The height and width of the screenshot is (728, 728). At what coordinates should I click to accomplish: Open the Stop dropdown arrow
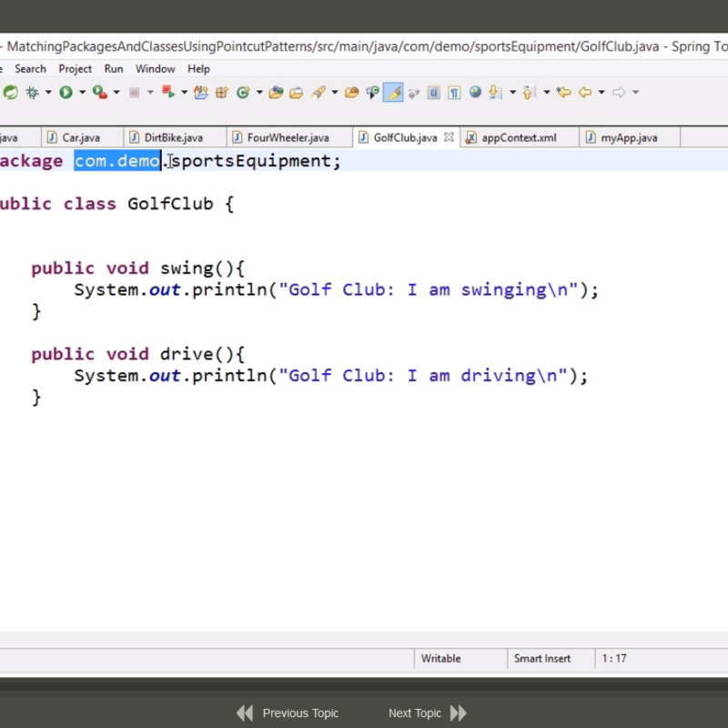(150, 93)
